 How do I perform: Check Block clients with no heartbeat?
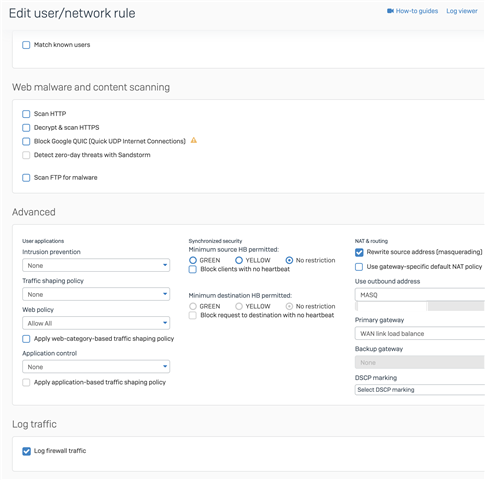click(193, 269)
